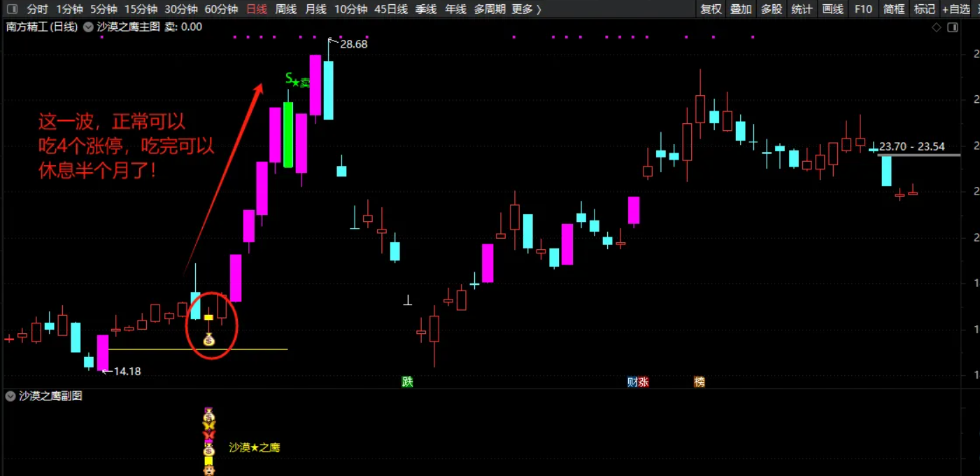
Task: Click the red 涨 marker icon
Action: (644, 381)
